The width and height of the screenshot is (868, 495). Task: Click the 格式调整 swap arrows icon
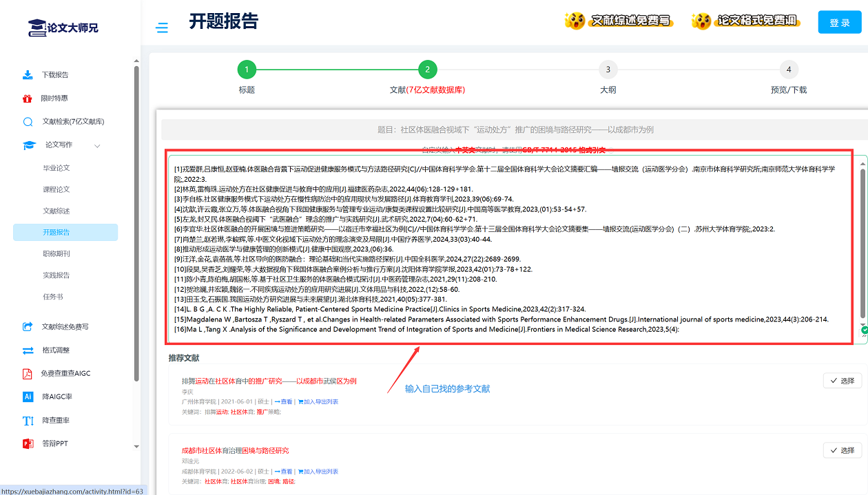pyautogui.click(x=28, y=350)
